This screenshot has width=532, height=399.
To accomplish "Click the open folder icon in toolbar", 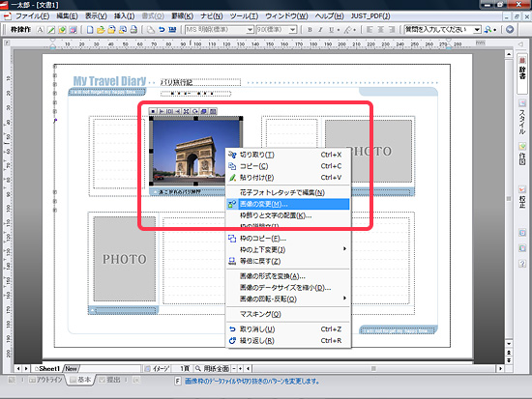I will coord(101,30).
